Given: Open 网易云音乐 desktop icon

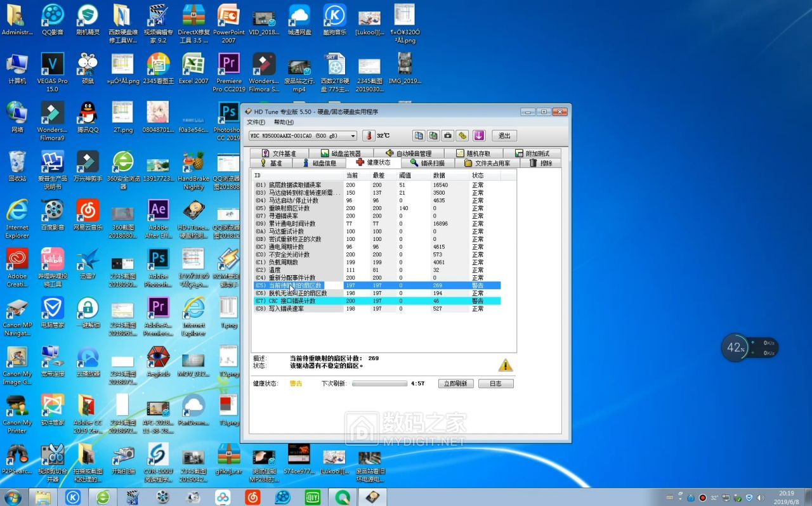Looking at the screenshot, I should [x=88, y=214].
